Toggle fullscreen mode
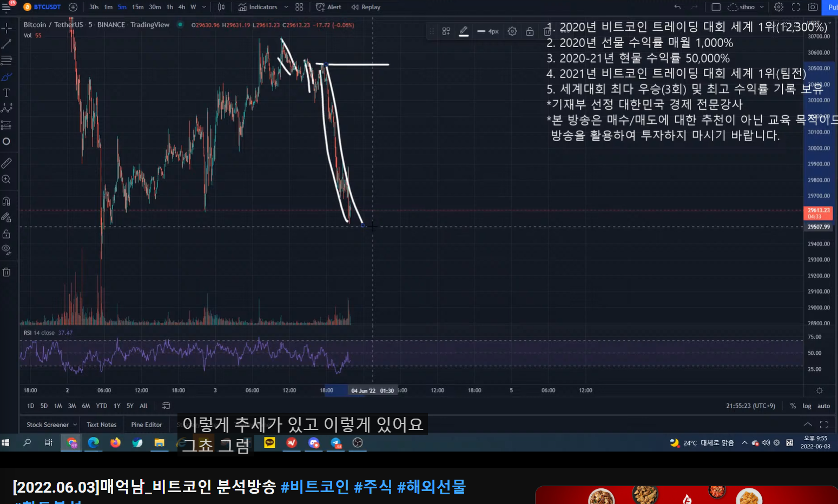Image resolution: width=838 pixels, height=504 pixels. pyautogui.click(x=796, y=7)
